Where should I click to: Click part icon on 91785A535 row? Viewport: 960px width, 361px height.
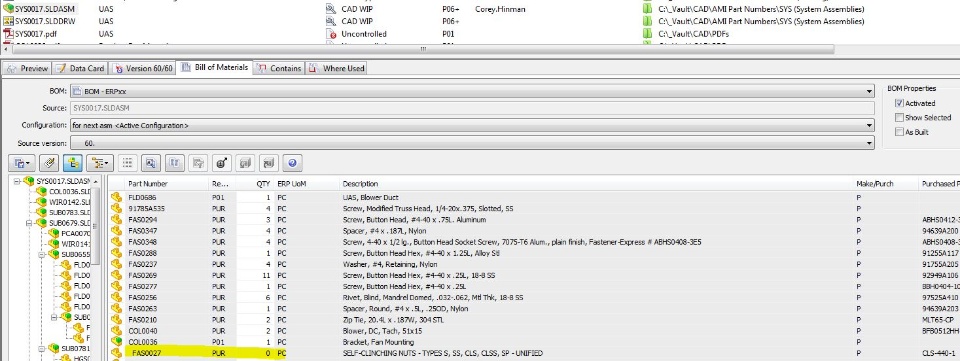coord(116,209)
